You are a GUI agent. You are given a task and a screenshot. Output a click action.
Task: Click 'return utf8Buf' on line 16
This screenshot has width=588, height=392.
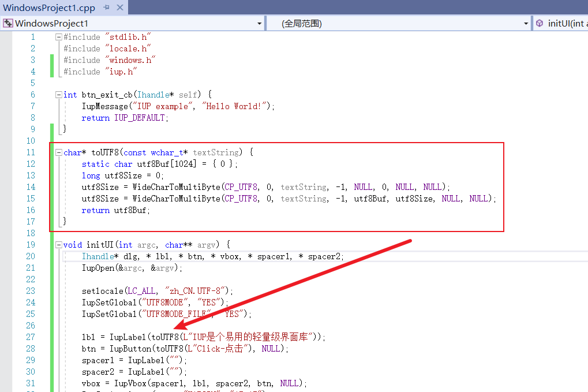click(114, 211)
